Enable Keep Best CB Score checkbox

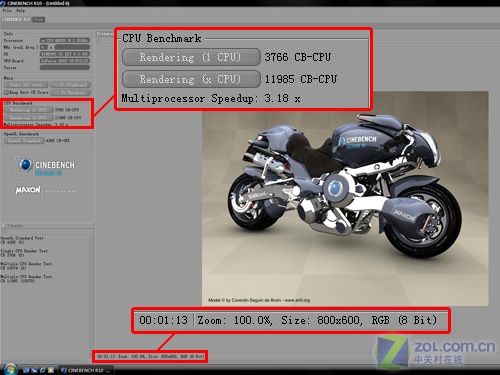tap(6, 92)
